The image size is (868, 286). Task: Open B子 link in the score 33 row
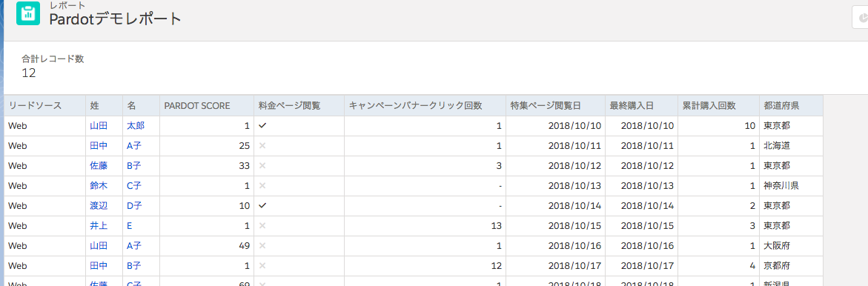(134, 165)
